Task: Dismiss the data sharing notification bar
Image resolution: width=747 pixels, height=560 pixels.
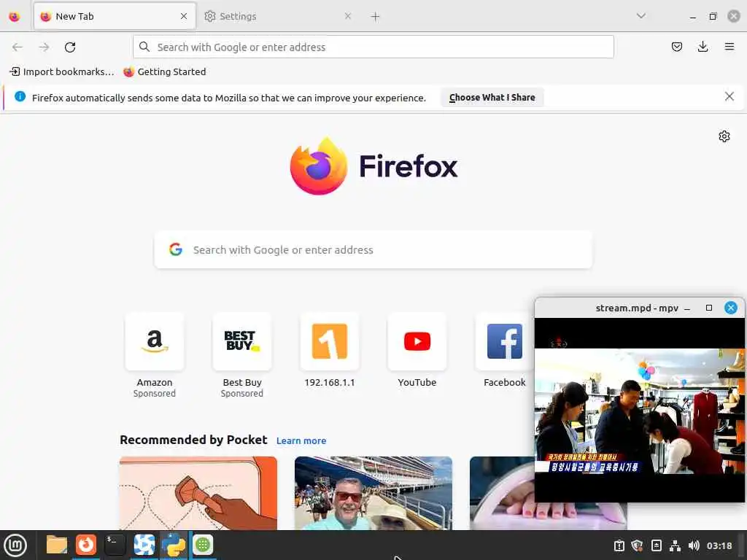Action: pyautogui.click(x=729, y=97)
